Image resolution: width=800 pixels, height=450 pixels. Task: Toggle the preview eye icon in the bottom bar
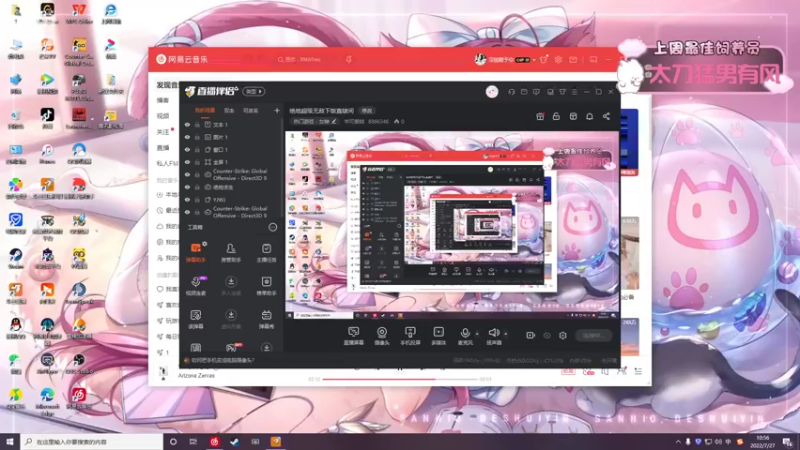[546, 335]
